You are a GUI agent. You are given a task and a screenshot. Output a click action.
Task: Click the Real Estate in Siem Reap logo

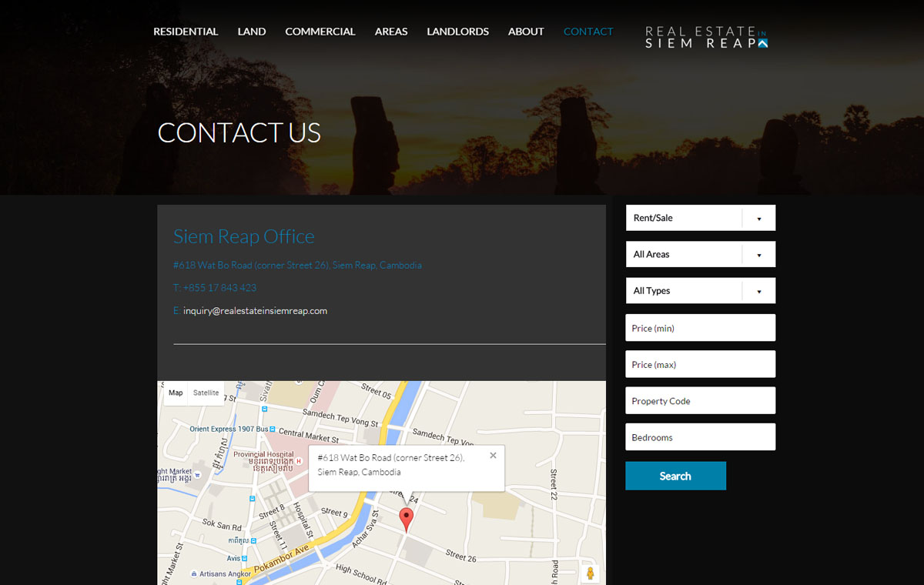click(x=706, y=37)
